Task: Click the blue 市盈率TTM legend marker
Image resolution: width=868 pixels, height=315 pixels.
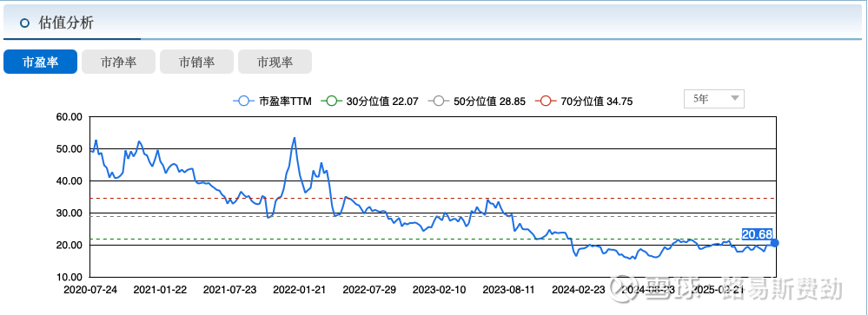Action: pyautogui.click(x=243, y=102)
